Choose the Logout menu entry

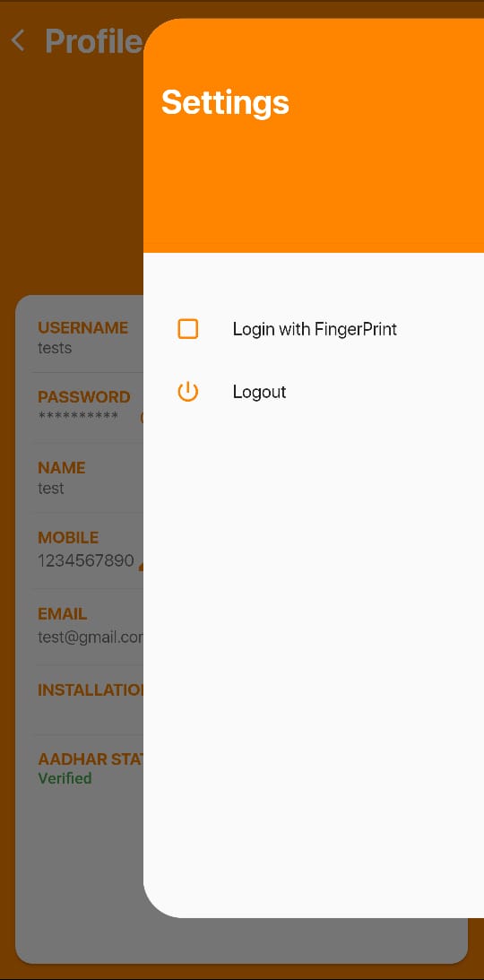click(314, 392)
